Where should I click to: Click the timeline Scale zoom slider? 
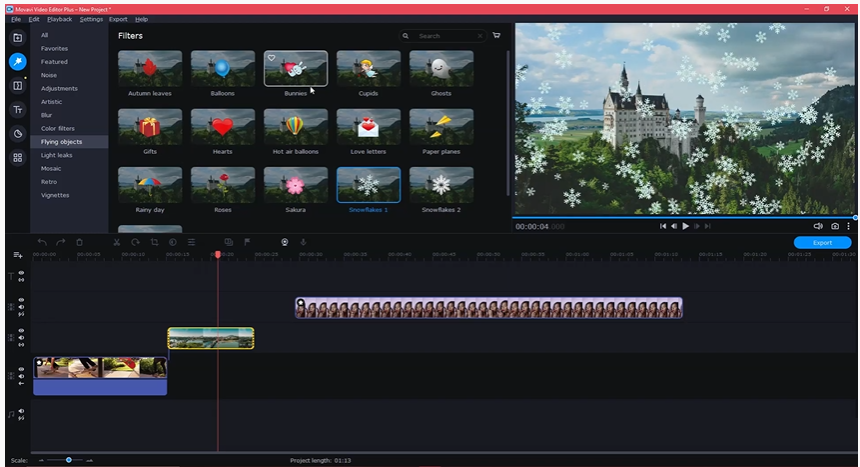pyautogui.click(x=68, y=460)
